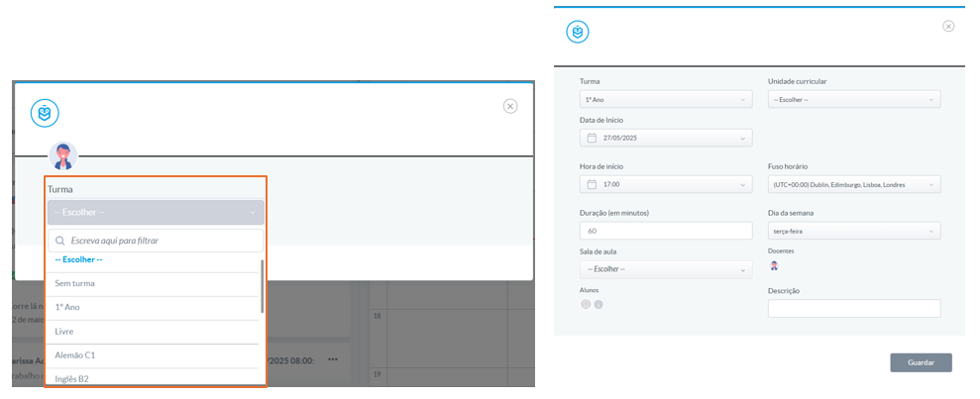Select 'Sem turma' in the Turma list

(x=154, y=283)
